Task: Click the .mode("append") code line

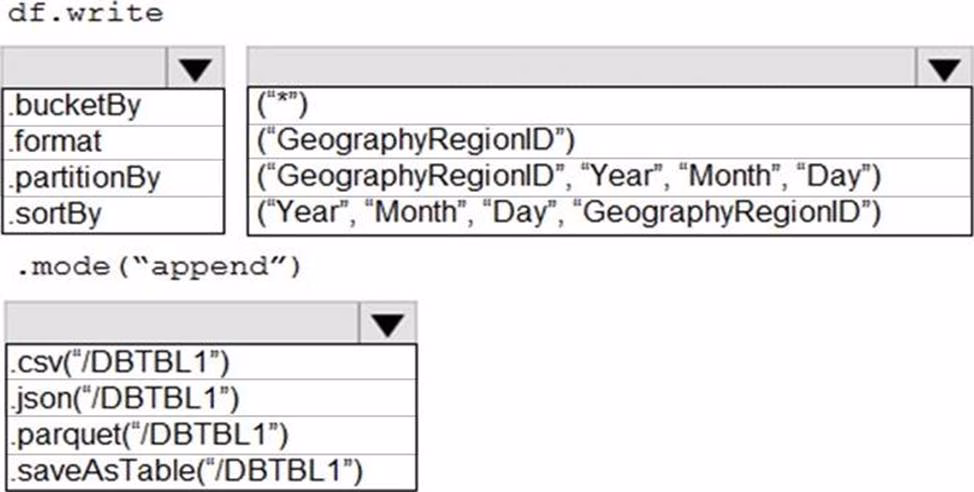Action: [x=158, y=268]
